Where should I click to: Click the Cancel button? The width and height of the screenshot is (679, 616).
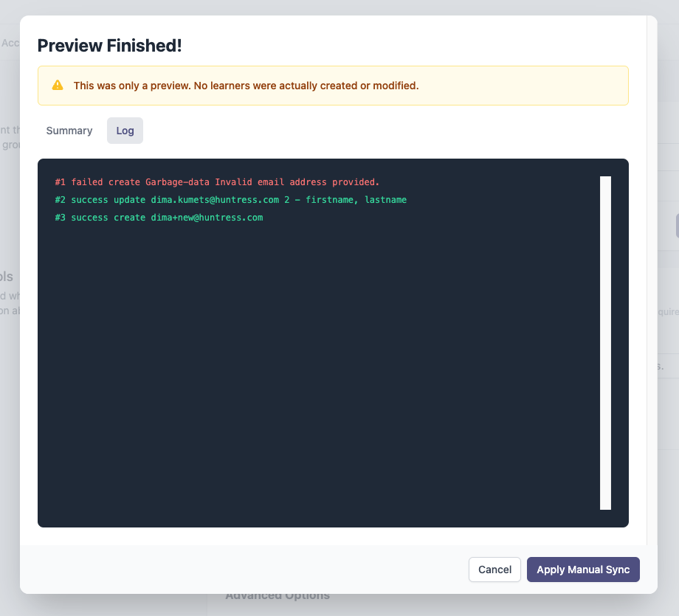point(494,570)
